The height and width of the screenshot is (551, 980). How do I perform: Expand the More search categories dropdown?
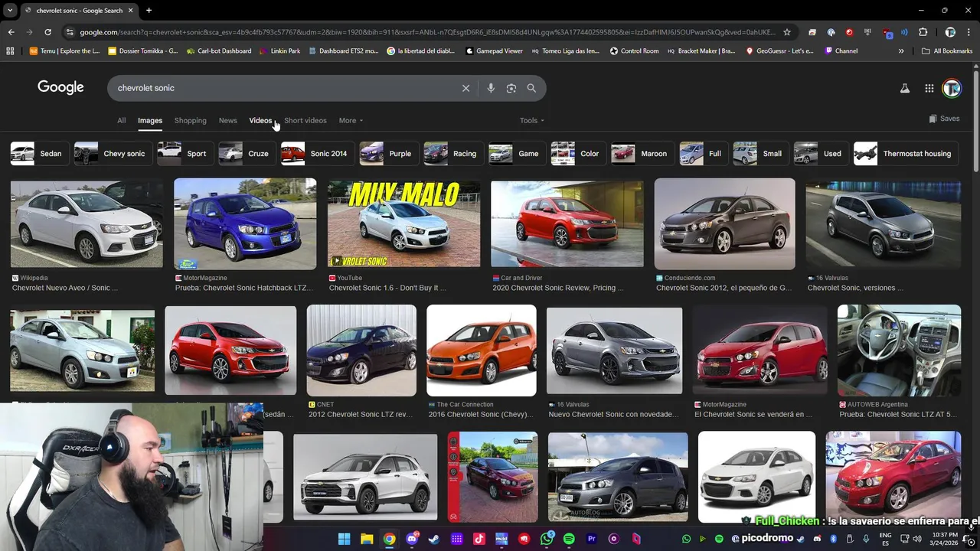tap(351, 120)
